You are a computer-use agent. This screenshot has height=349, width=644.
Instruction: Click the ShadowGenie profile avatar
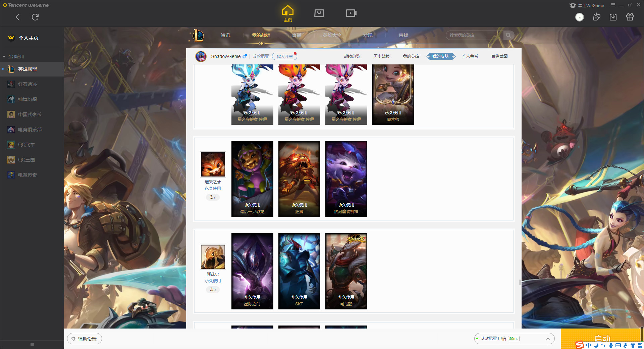[x=201, y=56]
